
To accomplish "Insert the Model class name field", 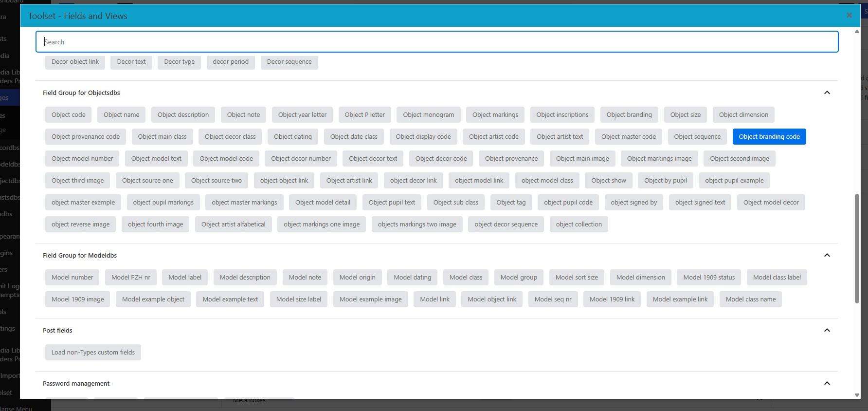I will [x=751, y=299].
